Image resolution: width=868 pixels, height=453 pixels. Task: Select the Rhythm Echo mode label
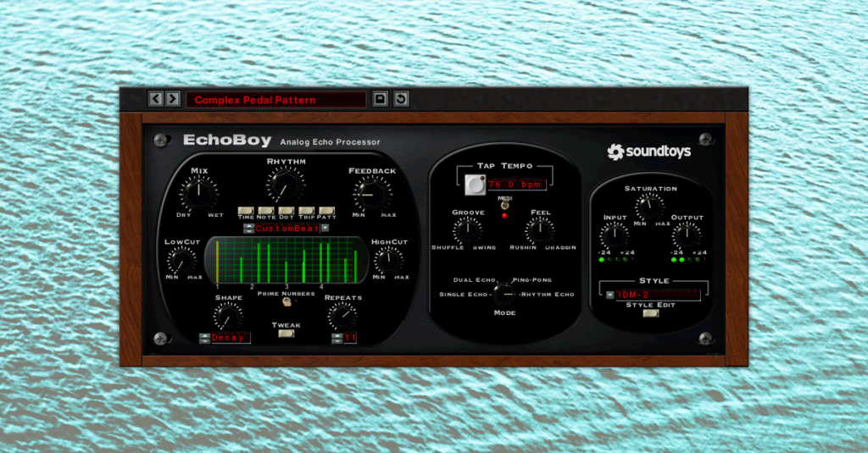pyautogui.click(x=548, y=295)
